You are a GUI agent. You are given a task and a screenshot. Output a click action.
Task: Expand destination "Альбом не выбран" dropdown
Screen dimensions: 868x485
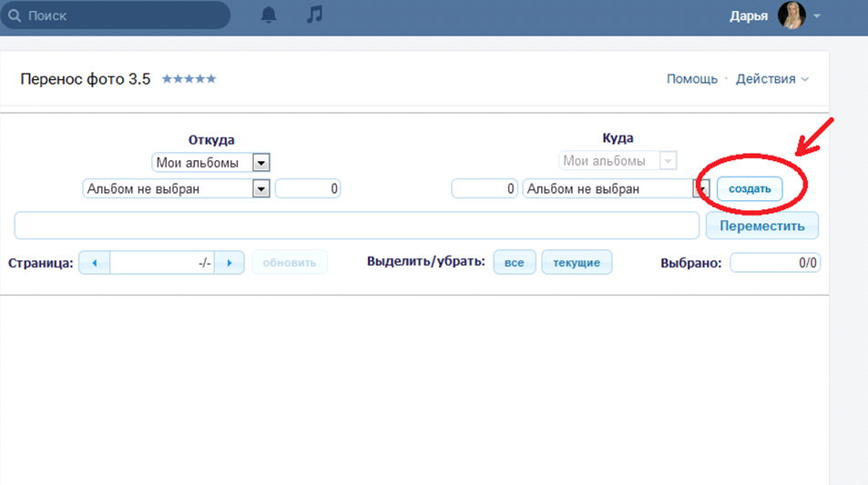click(x=701, y=188)
